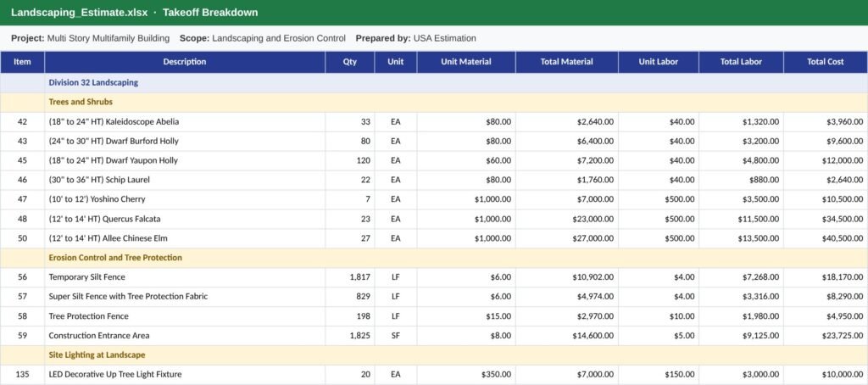Image resolution: width=868 pixels, height=385 pixels.
Task: Click the Total Labor column header
Action: coord(741,62)
